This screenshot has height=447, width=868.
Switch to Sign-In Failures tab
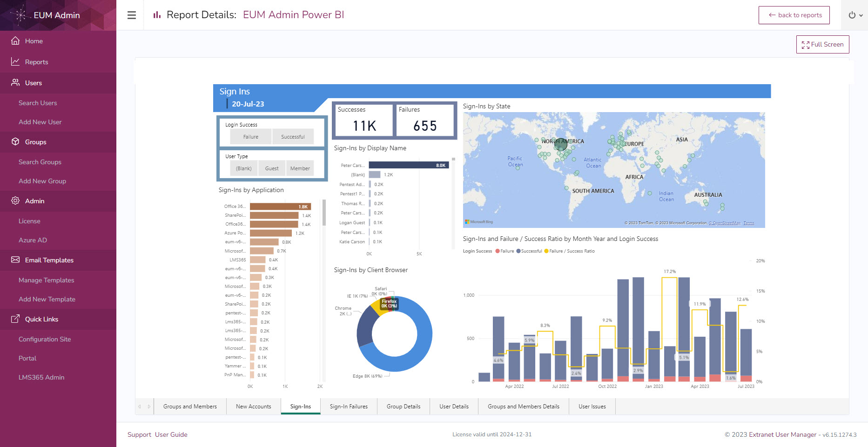click(x=349, y=407)
